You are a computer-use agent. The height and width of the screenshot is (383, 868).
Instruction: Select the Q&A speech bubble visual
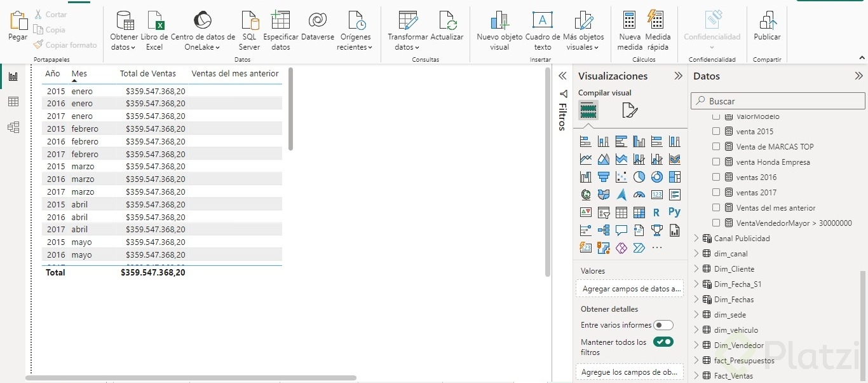[x=621, y=230]
